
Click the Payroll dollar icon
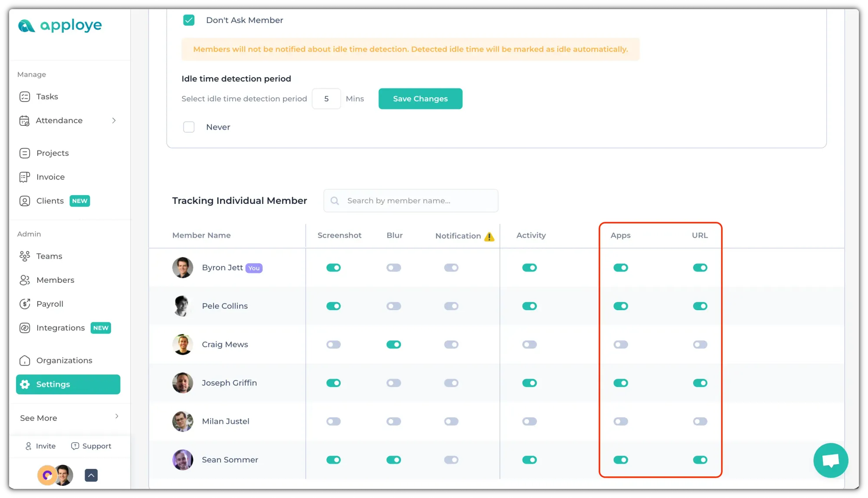point(25,304)
